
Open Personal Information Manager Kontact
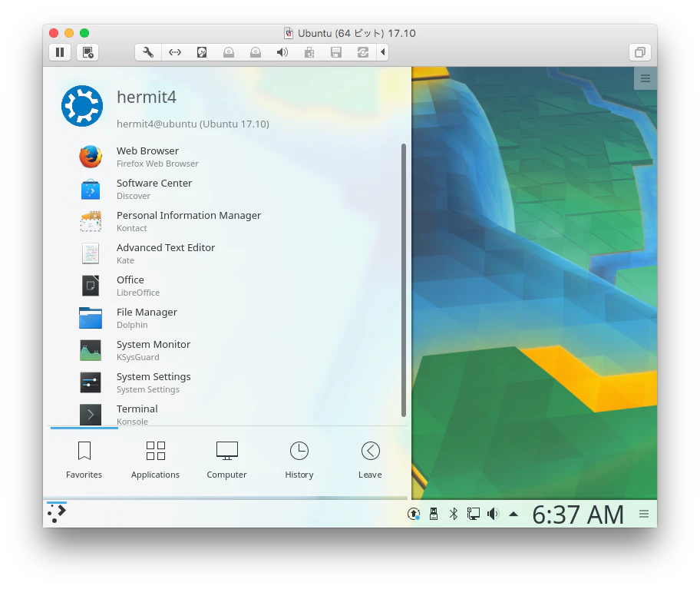pos(228,221)
